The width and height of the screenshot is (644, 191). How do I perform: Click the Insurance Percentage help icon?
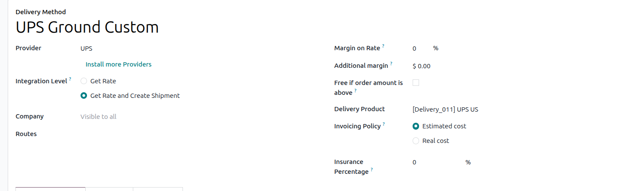click(371, 170)
